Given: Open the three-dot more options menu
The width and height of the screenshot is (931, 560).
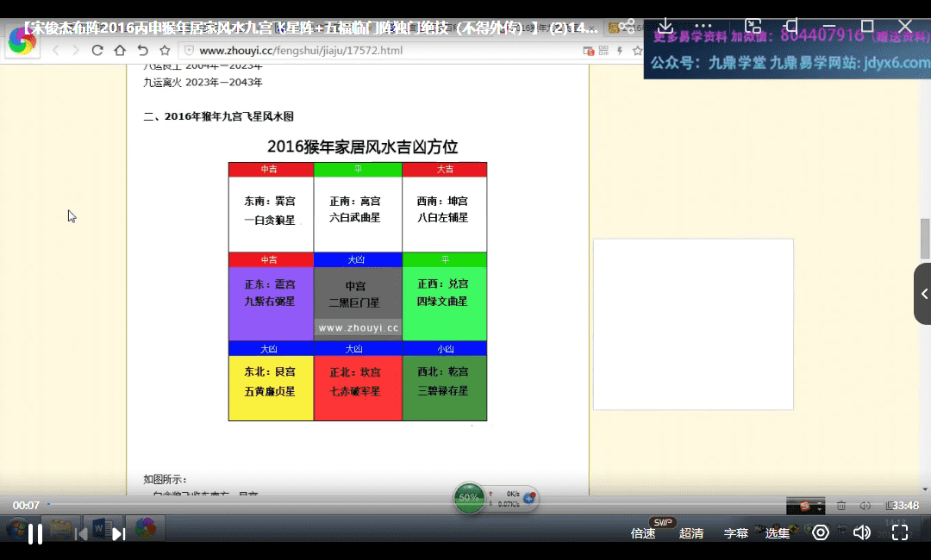Looking at the screenshot, I should point(703,27).
